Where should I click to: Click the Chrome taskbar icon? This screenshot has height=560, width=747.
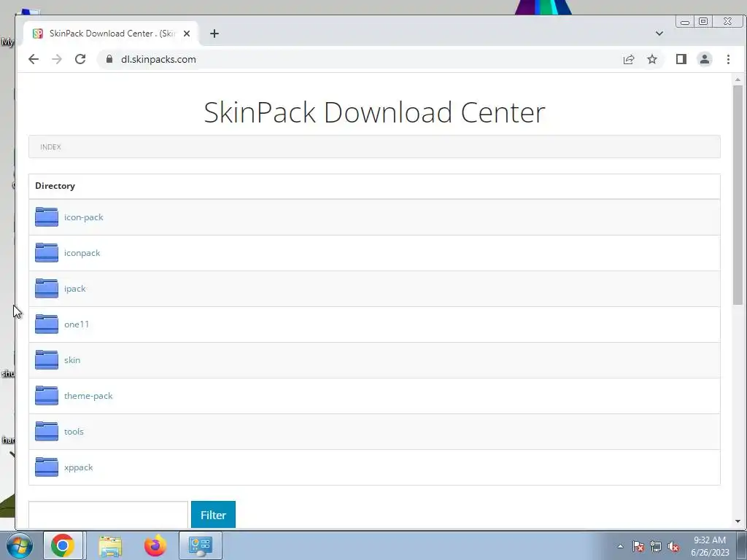coord(63,545)
